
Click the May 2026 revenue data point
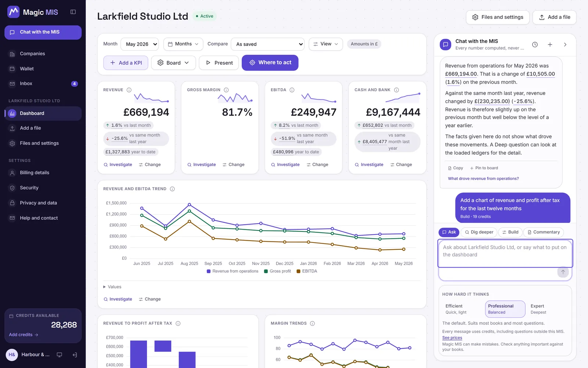[x=404, y=234]
